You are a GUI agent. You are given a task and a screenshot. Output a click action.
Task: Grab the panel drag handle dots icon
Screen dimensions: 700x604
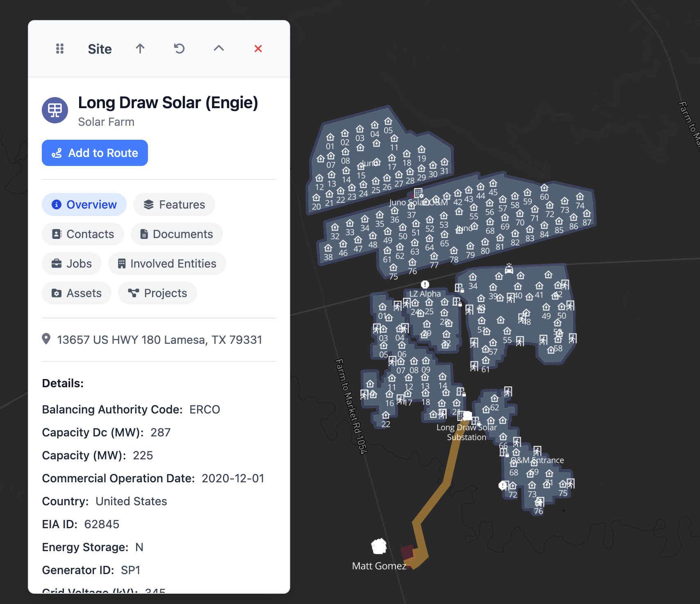pos(60,49)
